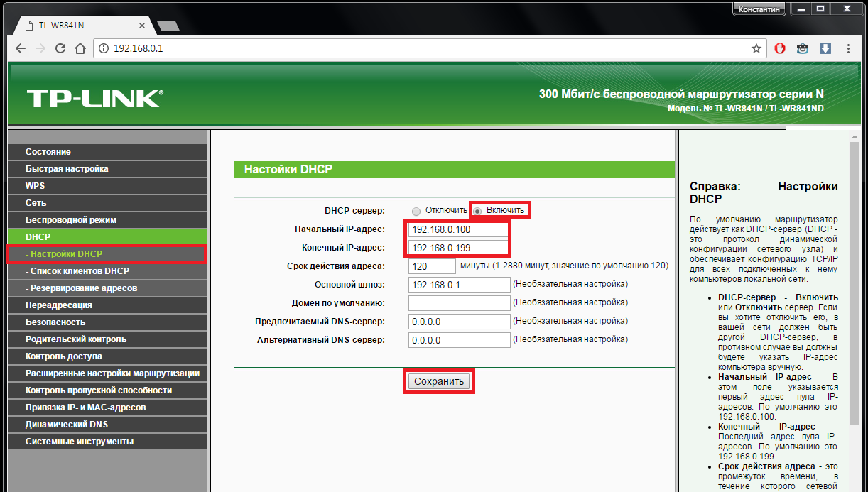
Task: Open the browser three-dot menu
Action: (848, 49)
